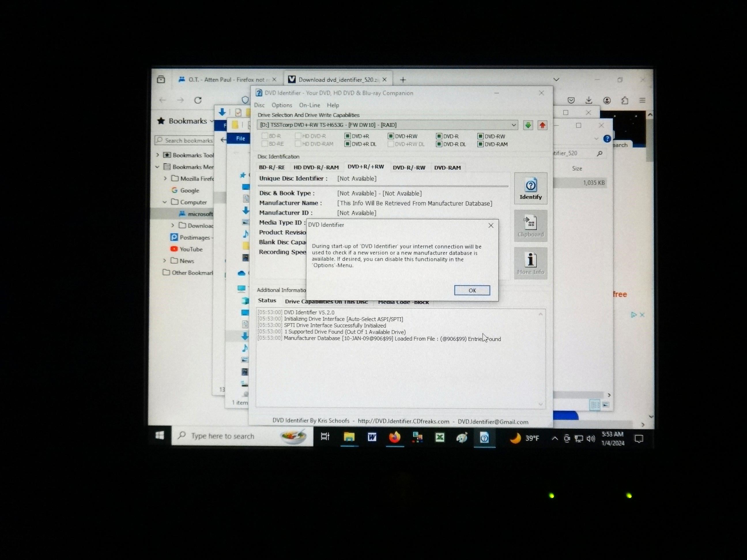Open Firefox Downloads panel
This screenshot has height=560, width=747.
588,100
